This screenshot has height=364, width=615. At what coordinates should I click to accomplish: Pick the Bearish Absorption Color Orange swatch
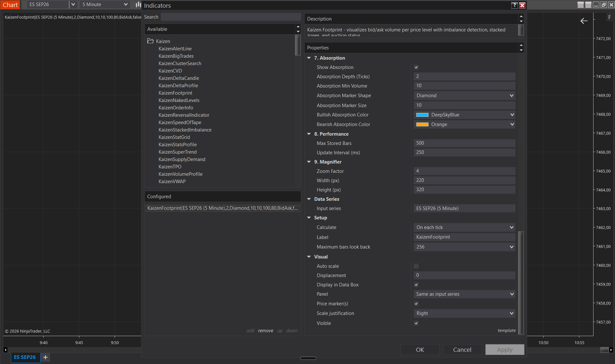pyautogui.click(x=422, y=124)
